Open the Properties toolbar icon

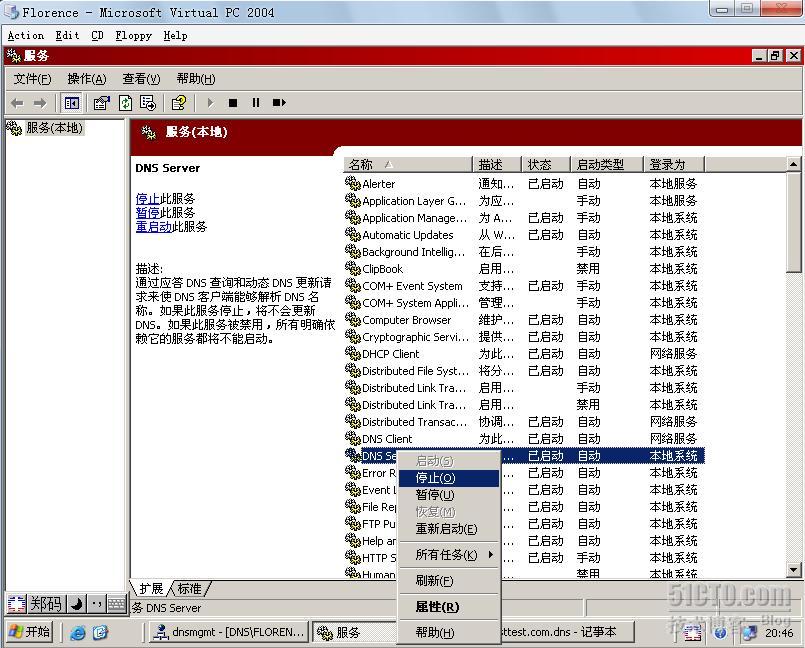[102, 103]
